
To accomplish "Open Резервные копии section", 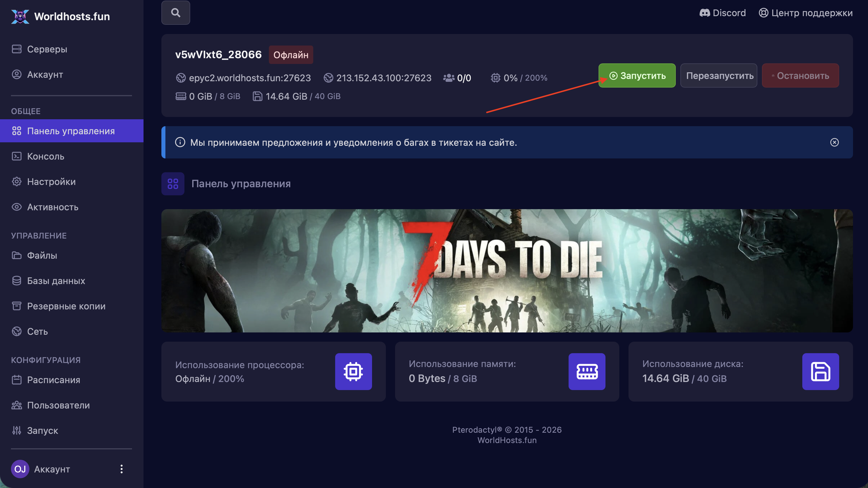I will coord(66,306).
